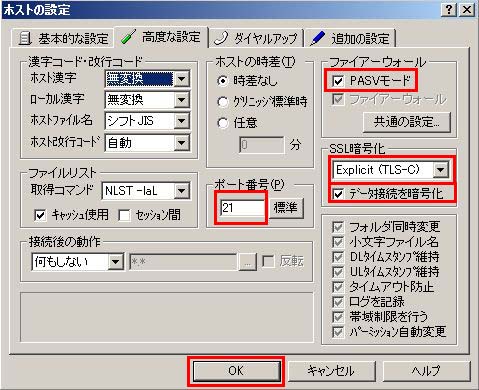Click the ? help button in title bar
The image size is (479, 390).
(449, 10)
